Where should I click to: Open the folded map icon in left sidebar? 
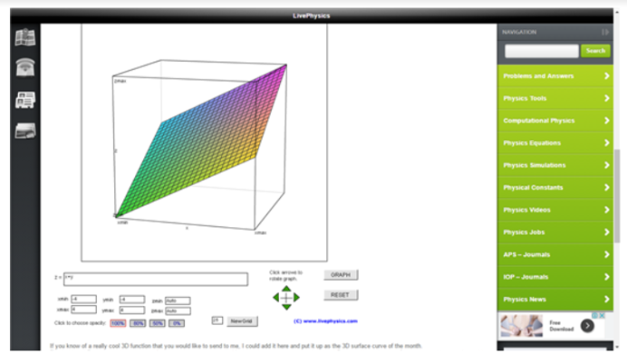click(25, 37)
